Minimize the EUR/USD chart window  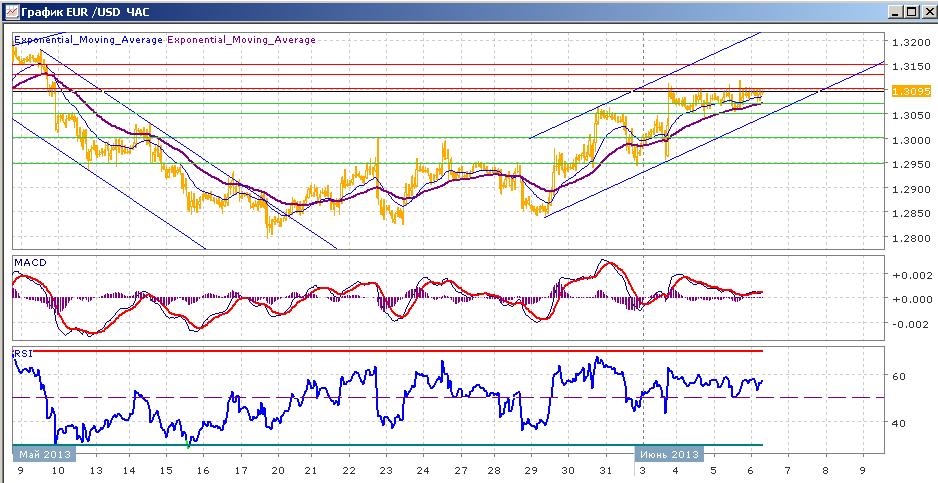895,11
